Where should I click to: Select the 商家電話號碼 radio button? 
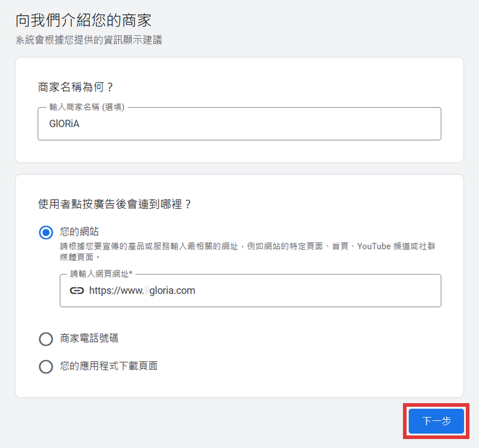coord(46,339)
